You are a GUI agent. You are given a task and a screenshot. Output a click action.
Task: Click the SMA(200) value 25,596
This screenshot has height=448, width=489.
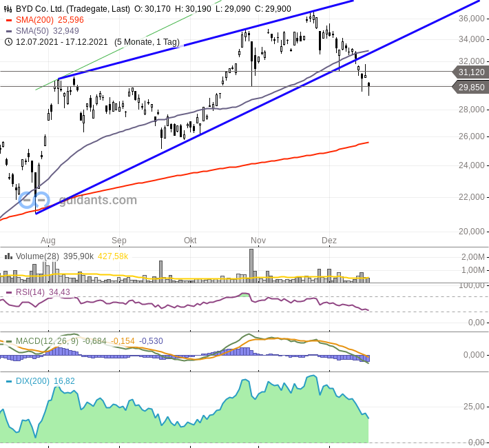click(x=71, y=20)
